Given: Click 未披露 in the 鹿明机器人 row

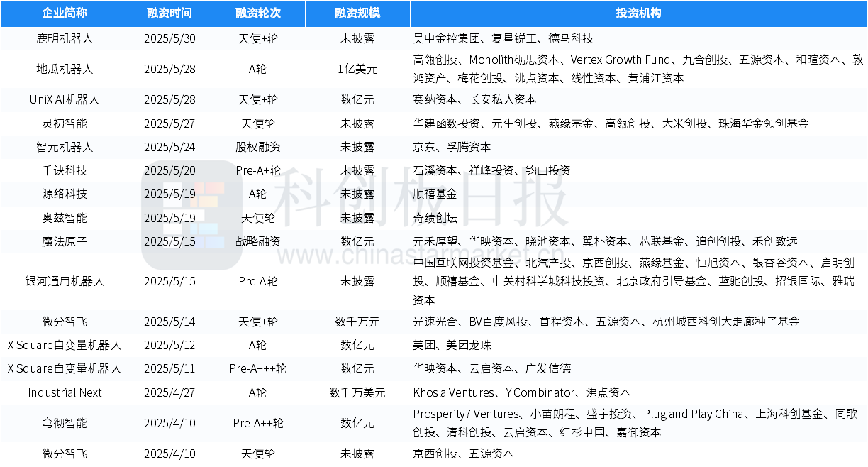Looking at the screenshot, I should coord(357,38).
